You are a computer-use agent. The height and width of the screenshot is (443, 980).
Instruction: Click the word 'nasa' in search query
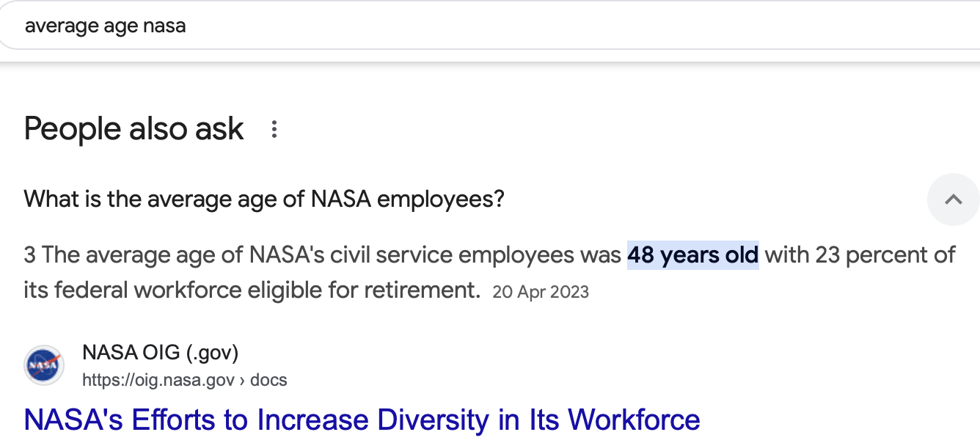tap(164, 26)
